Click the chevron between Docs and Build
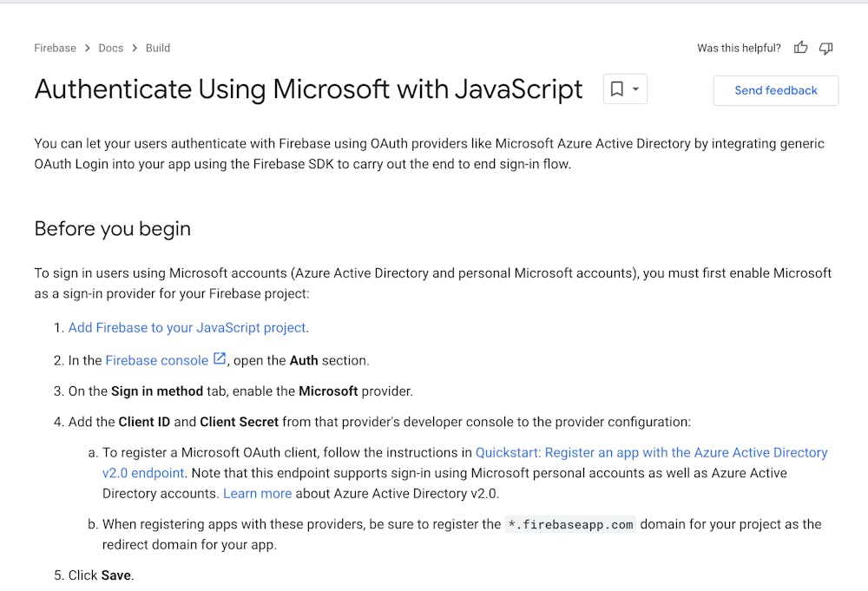The height and width of the screenshot is (591, 868). pyautogui.click(x=135, y=48)
